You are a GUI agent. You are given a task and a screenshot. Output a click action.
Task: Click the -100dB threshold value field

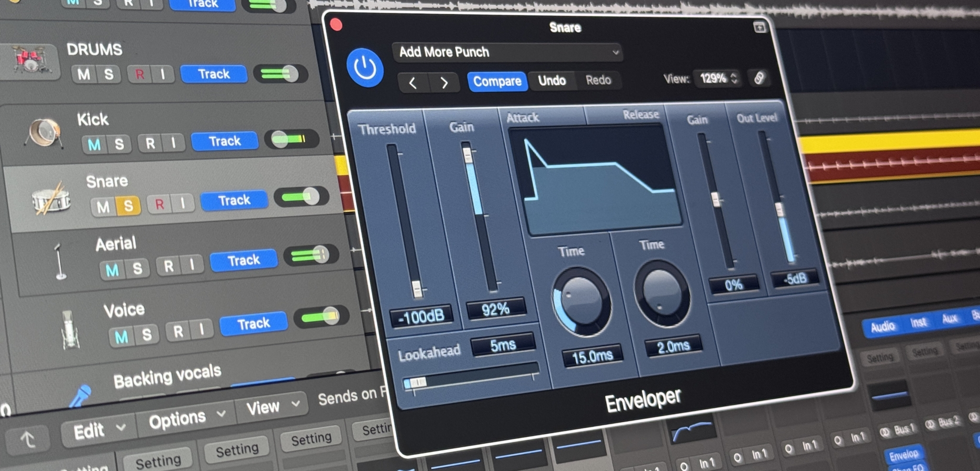pos(421,316)
